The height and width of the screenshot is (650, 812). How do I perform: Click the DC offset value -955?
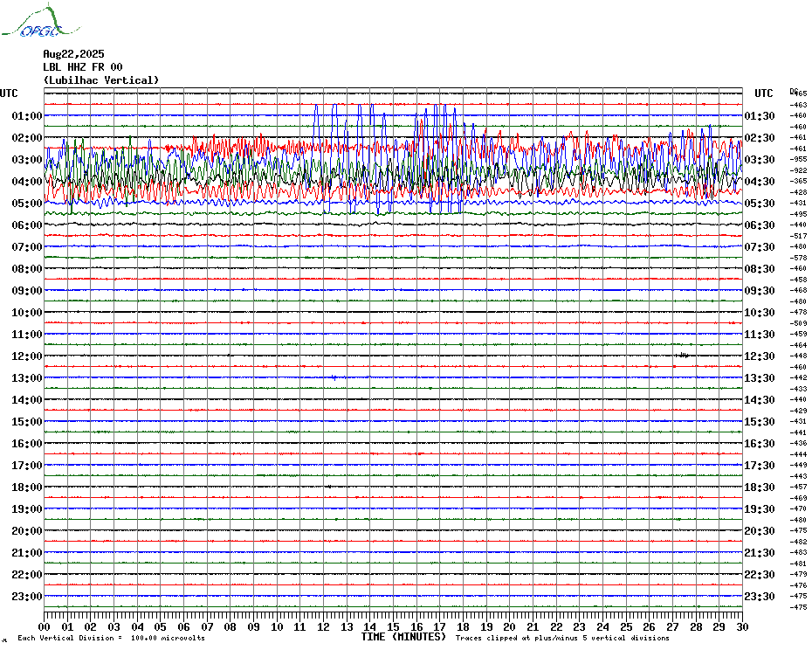click(798, 159)
